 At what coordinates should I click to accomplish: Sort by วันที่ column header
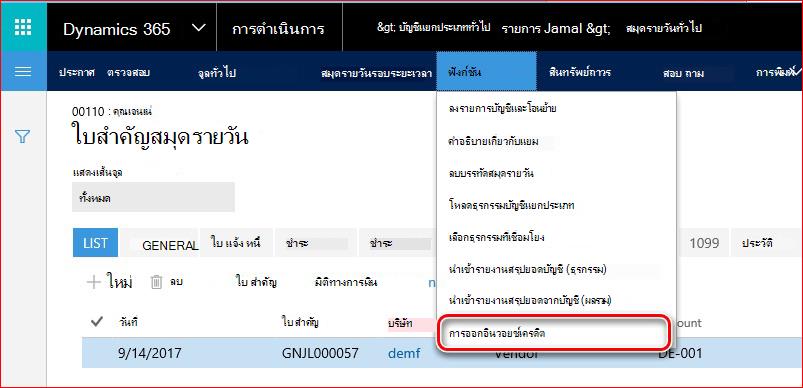(x=128, y=322)
